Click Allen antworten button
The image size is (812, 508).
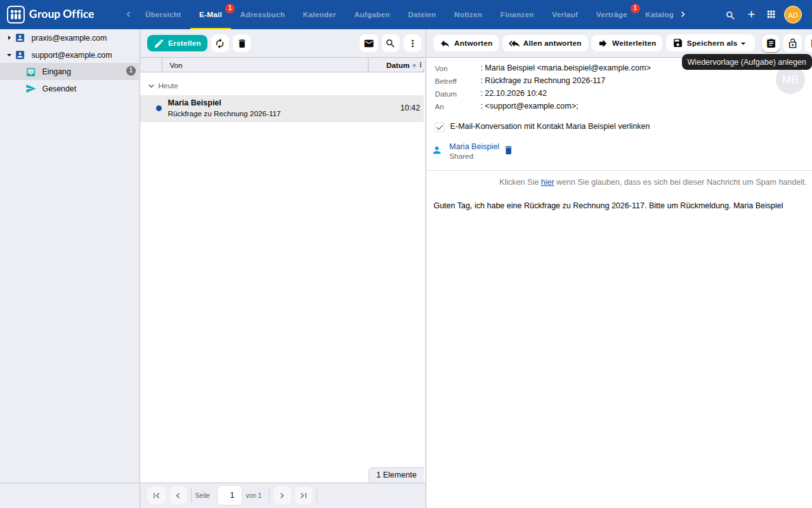pos(545,43)
